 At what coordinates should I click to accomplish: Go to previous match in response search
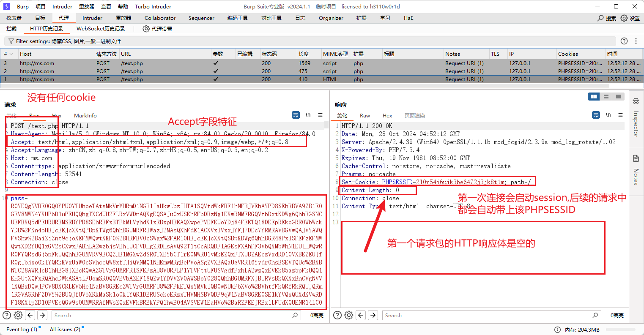[x=361, y=315]
